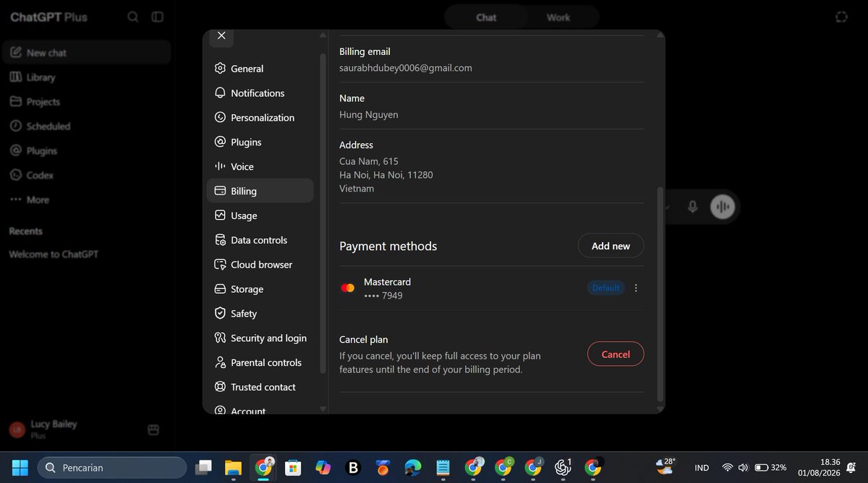
Task: Switch to the Chat tab
Action: (x=486, y=17)
